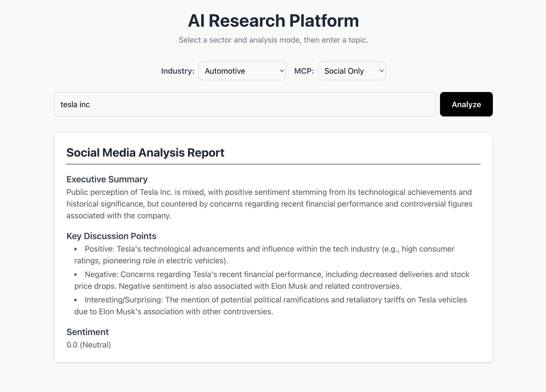Click the 'Social Media Analysis Report' heading
The image size is (546, 392).
pos(145,153)
